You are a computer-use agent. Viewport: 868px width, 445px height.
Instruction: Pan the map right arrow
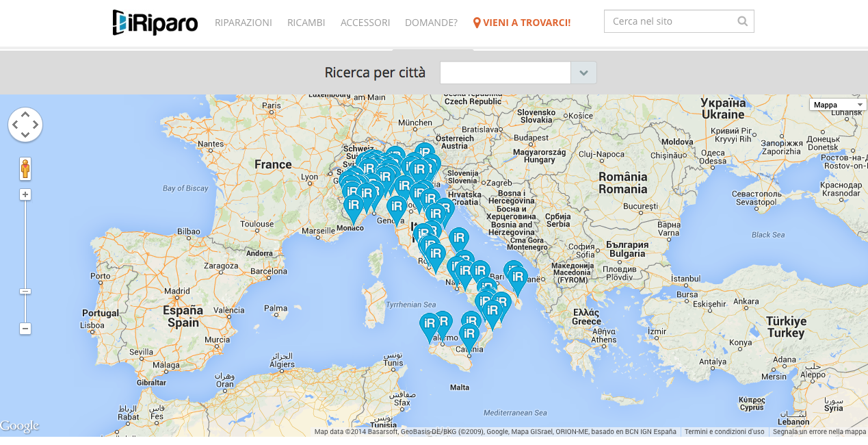coord(36,125)
